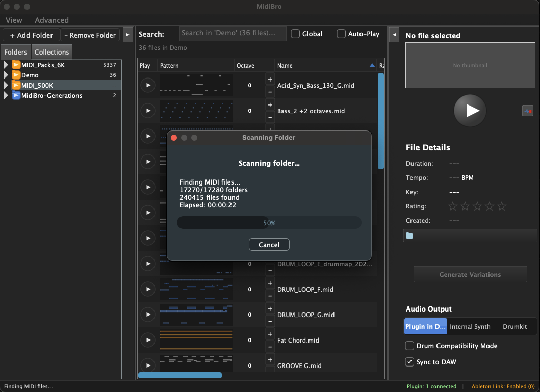Click the horizontal scrollbar below file list

point(180,375)
